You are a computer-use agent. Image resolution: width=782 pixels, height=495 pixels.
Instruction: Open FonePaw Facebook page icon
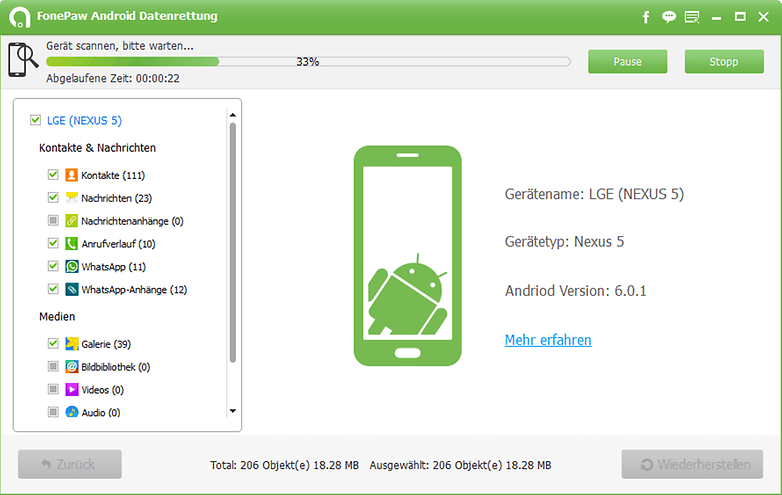tap(646, 17)
